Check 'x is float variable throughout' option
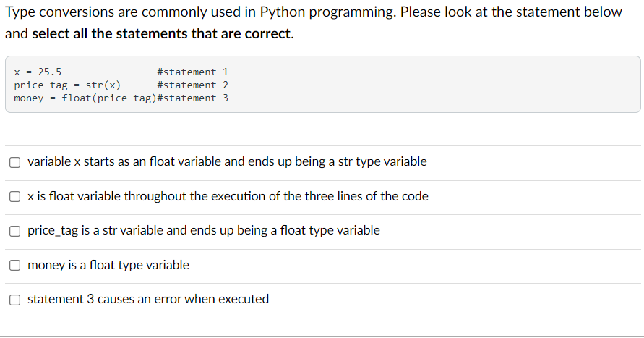Screen dimensions: 644x338 click(14, 197)
